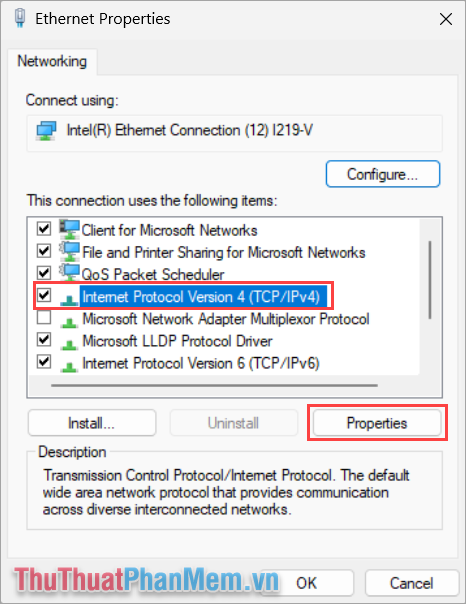Click the File and Printer Sharing icon
The height and width of the screenshot is (604, 466).
(x=69, y=252)
